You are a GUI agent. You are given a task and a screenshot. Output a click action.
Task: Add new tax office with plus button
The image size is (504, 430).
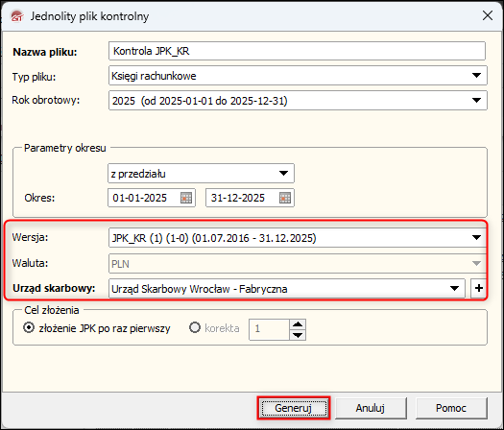pyautogui.click(x=479, y=288)
